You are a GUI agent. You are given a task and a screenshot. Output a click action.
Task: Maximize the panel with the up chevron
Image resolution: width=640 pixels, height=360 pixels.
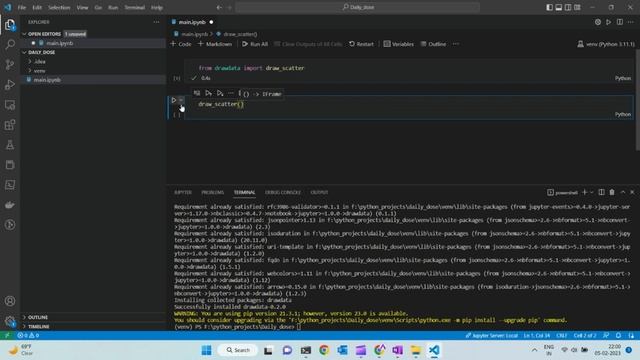pyautogui.click(x=623, y=192)
